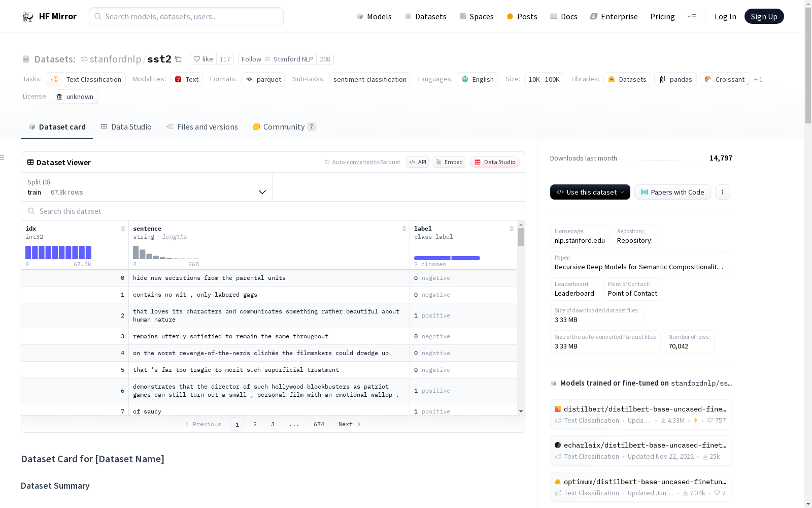Image resolution: width=812 pixels, height=508 pixels.
Task: Open the Recursive Deep Models paper link
Action: click(x=639, y=263)
